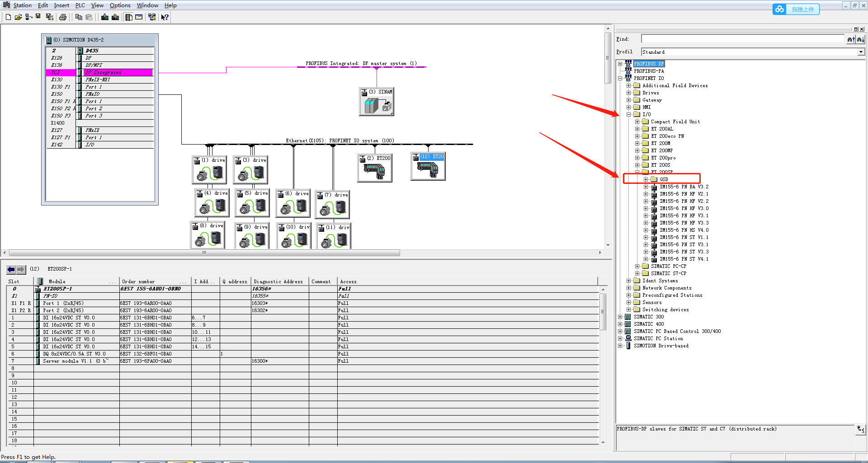Select the DQ 8x24VDC/0.5A module row
The height and width of the screenshot is (463, 868).
(x=303, y=354)
